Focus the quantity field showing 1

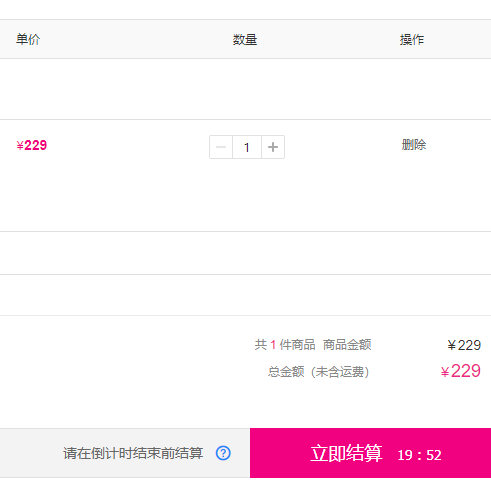tap(247, 147)
